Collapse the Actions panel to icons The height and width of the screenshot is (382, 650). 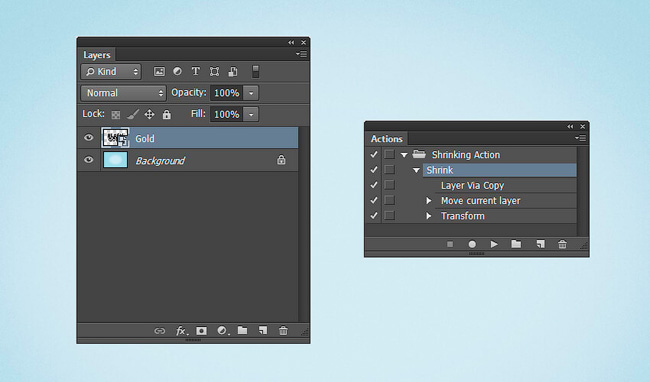coord(570,126)
